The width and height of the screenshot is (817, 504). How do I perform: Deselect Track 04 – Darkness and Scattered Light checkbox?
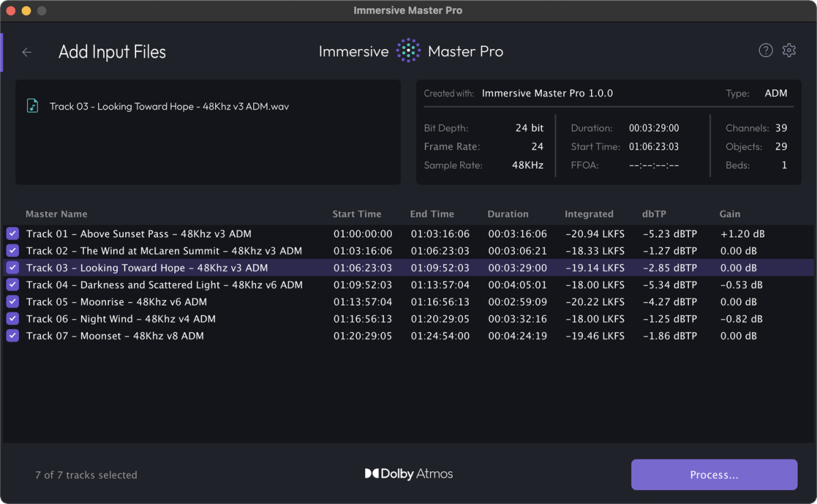(12, 284)
